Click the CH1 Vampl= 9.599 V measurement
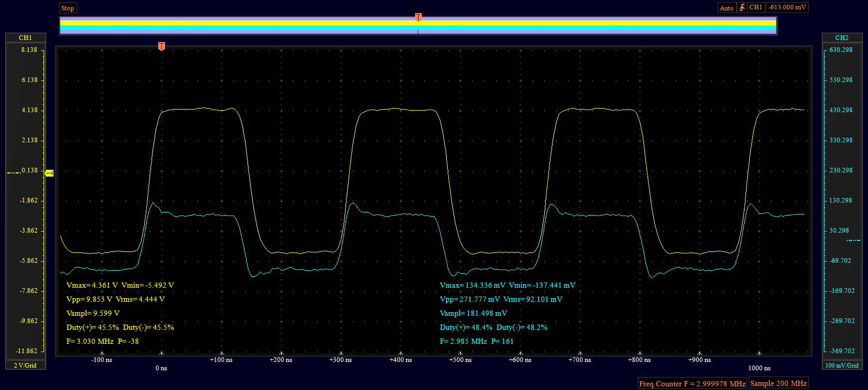 93,313
